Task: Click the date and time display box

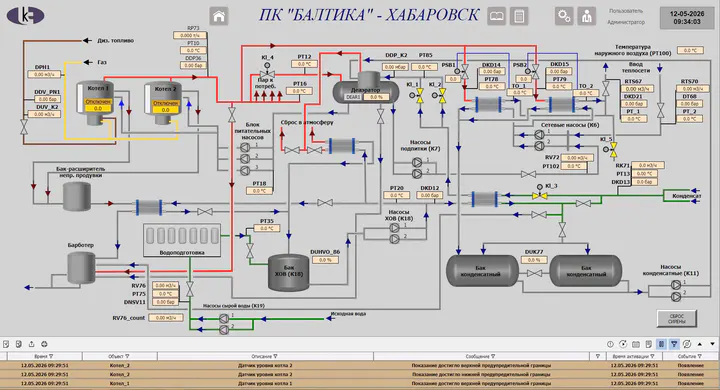Action: 687,18
